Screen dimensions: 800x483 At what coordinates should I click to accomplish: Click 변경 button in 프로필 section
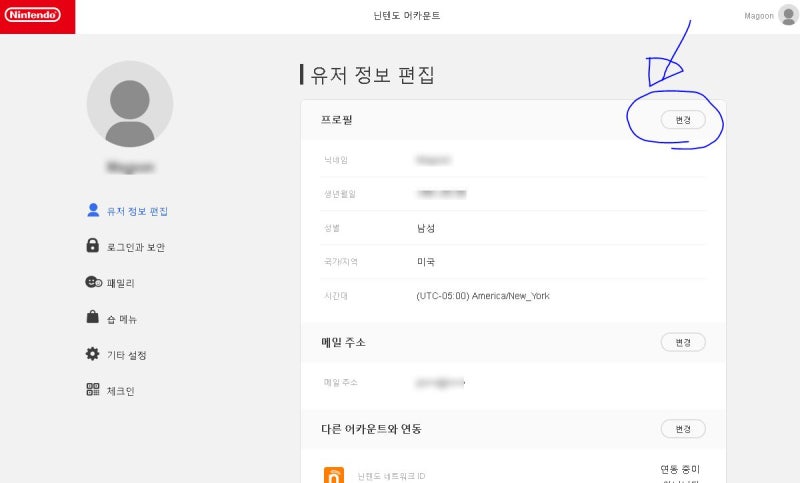tap(683, 120)
